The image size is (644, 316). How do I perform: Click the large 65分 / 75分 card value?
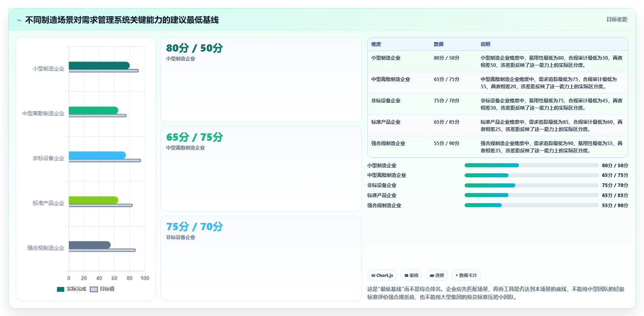[194, 137]
